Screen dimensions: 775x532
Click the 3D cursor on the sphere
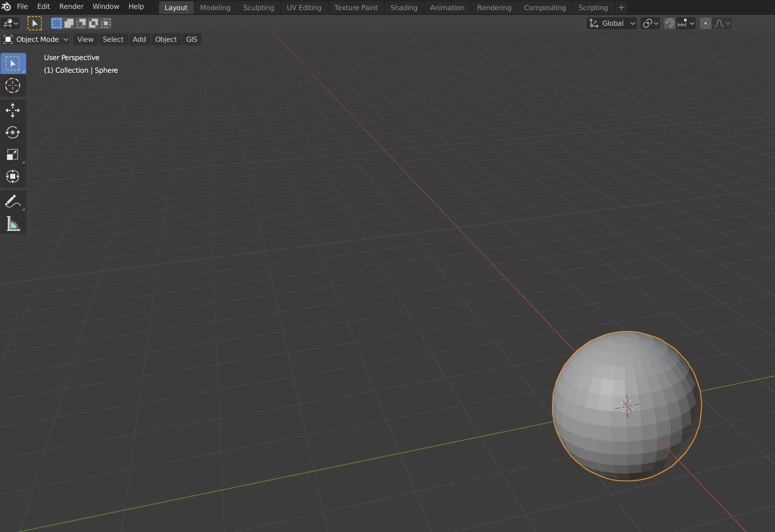click(x=627, y=406)
